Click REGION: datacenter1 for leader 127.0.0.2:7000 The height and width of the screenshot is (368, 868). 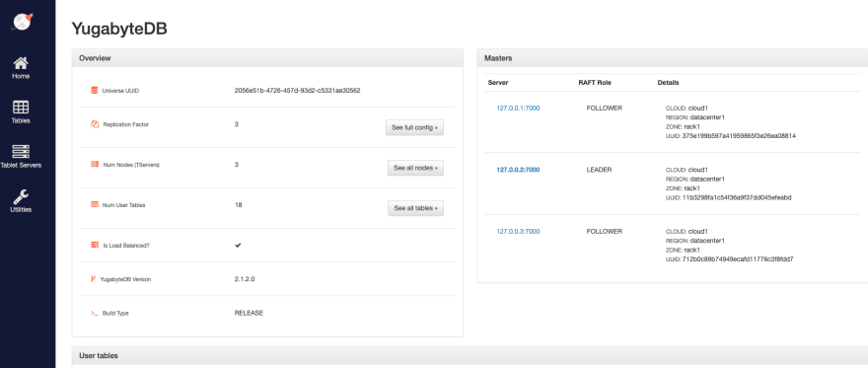click(695, 180)
